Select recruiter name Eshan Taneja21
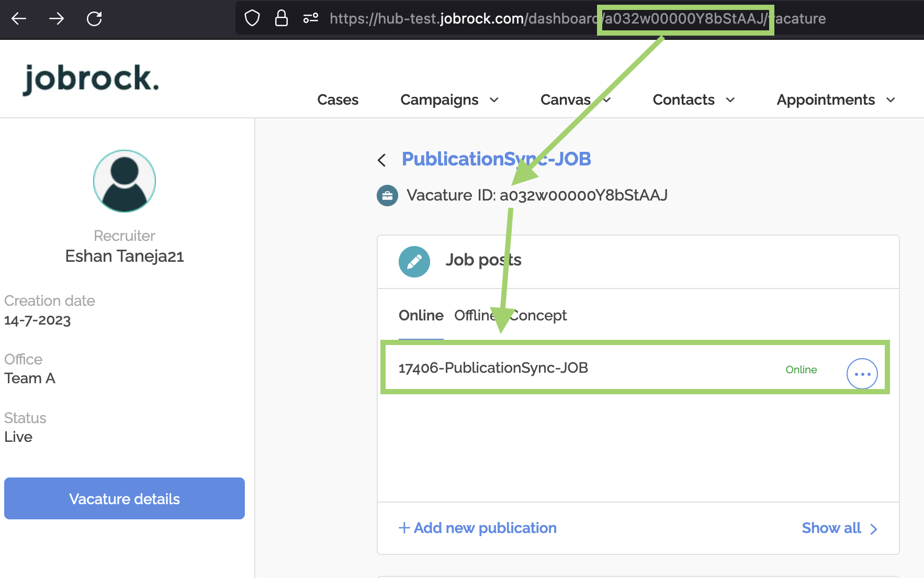 [125, 256]
